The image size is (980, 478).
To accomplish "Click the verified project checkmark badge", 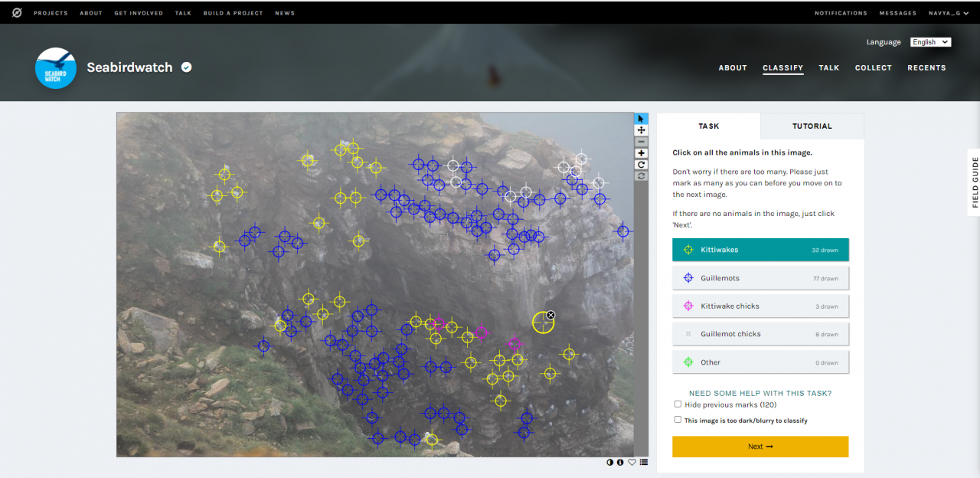I will tap(186, 67).
